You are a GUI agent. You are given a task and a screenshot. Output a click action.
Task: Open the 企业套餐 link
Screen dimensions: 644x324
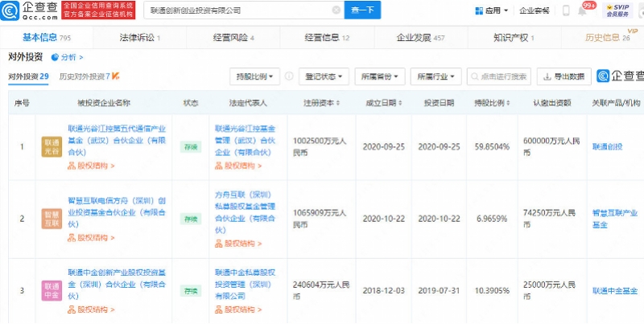point(535,10)
